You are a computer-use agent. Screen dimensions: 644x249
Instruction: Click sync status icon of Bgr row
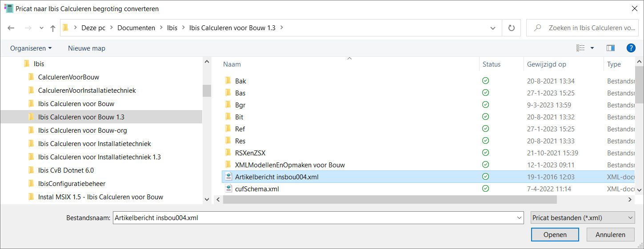coord(486,105)
